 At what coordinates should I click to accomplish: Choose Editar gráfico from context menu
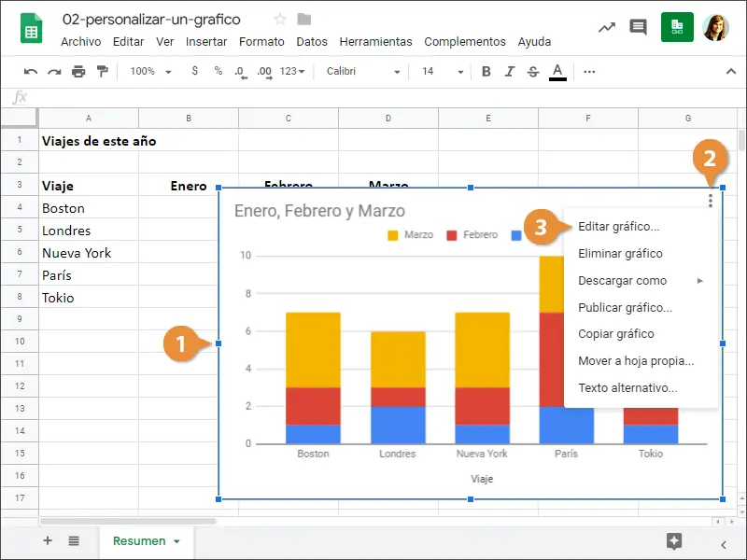tap(618, 227)
